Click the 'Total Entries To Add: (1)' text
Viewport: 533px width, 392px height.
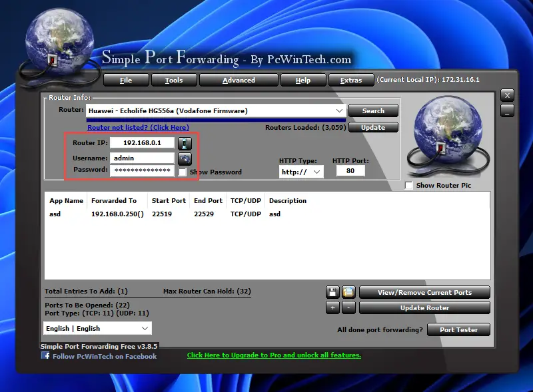(87, 291)
